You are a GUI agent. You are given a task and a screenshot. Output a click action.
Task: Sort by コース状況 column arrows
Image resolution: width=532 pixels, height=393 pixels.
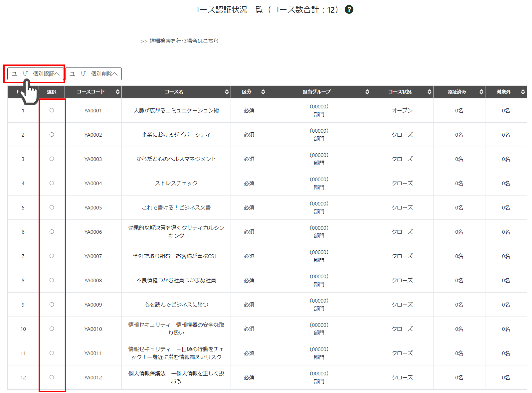tap(429, 92)
